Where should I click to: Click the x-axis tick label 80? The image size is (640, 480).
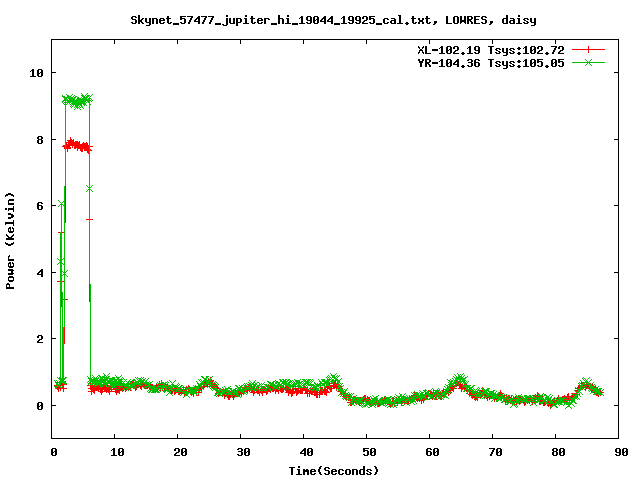click(558, 452)
